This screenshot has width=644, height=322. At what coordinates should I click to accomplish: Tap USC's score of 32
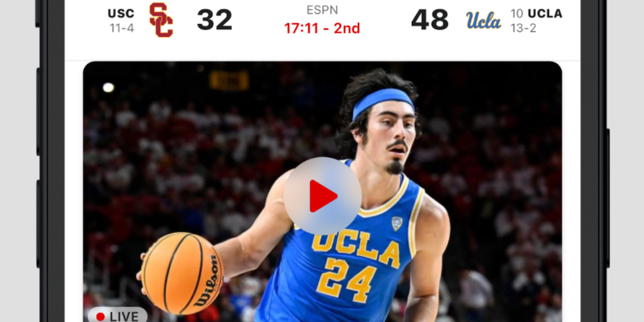[214, 19]
